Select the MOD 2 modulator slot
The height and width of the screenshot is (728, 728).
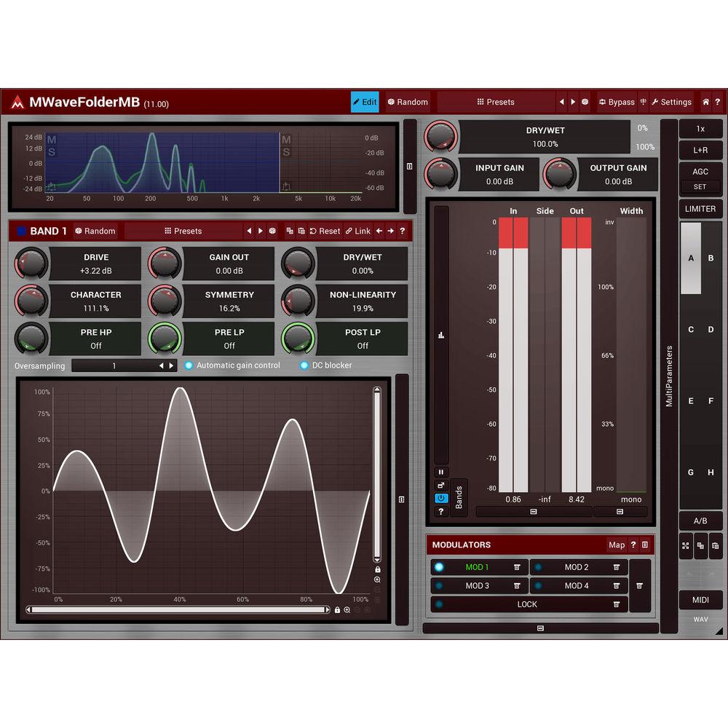(576, 567)
